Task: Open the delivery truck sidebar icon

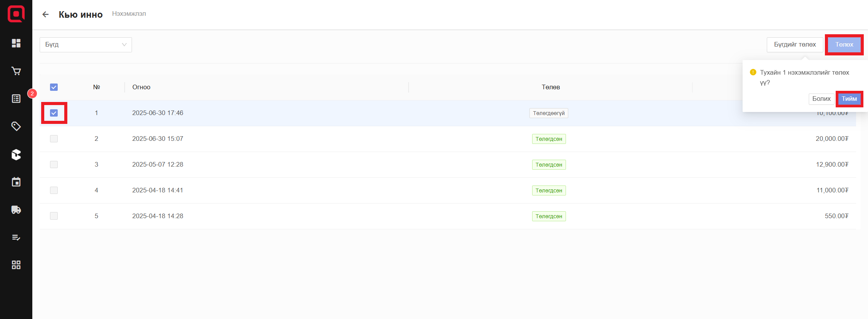Action: pos(16,210)
